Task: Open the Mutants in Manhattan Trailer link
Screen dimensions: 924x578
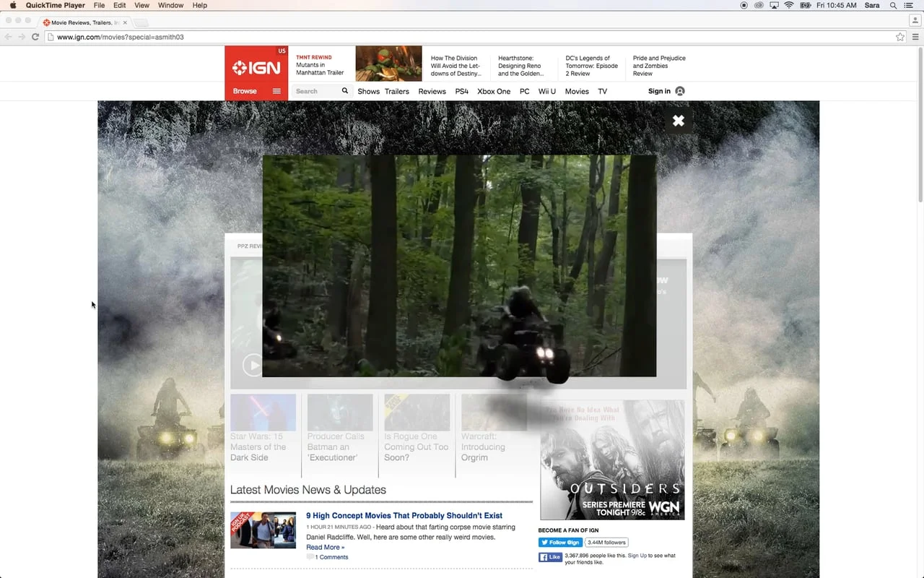Action: tap(320, 69)
